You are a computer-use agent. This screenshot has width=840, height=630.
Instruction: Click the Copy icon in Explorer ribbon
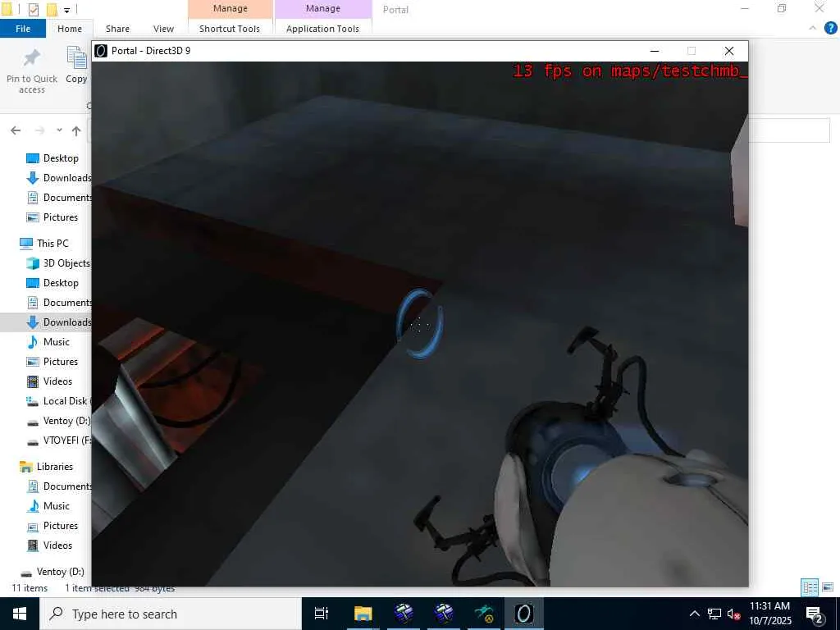pyautogui.click(x=76, y=58)
